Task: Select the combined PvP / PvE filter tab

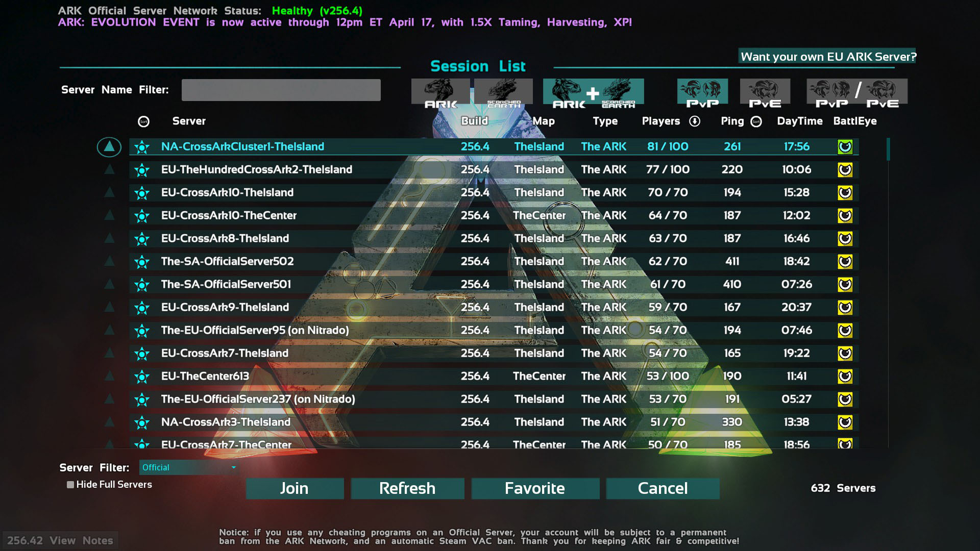Action: (857, 93)
